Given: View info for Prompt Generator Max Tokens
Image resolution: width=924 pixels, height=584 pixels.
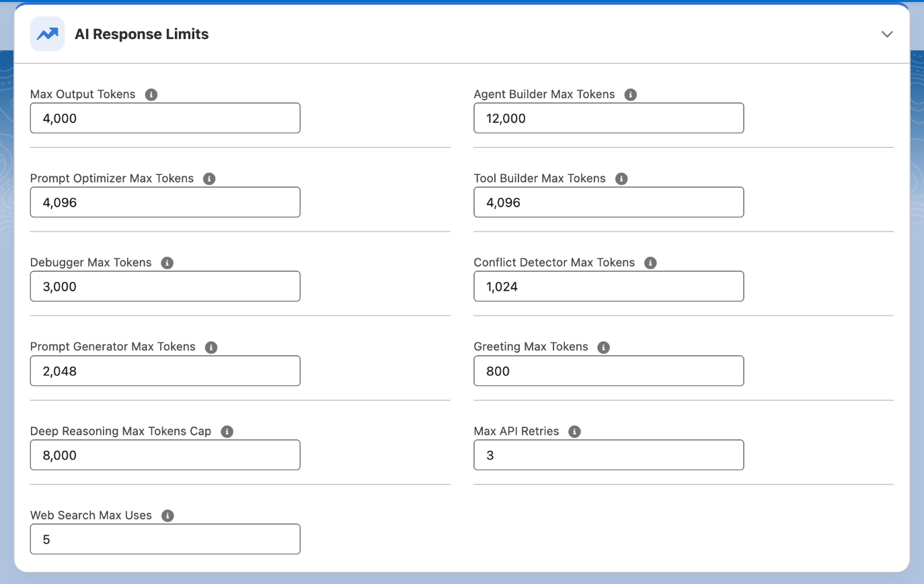Looking at the screenshot, I should click(211, 347).
